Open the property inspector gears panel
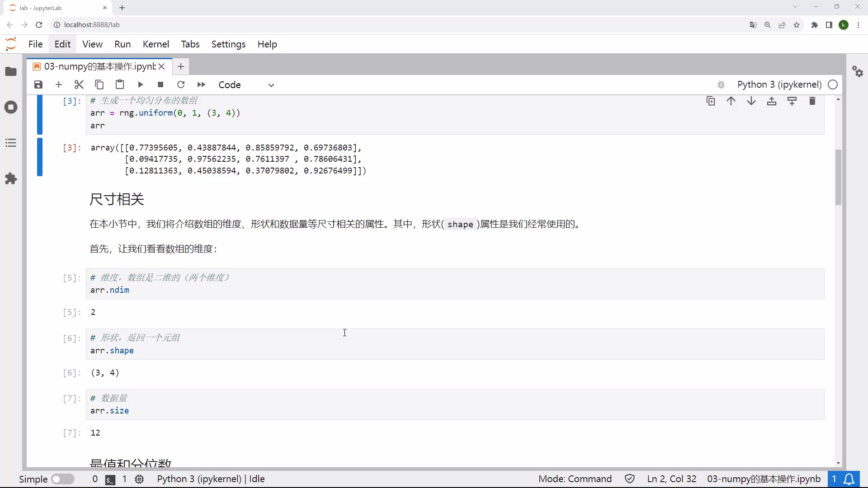 click(858, 71)
